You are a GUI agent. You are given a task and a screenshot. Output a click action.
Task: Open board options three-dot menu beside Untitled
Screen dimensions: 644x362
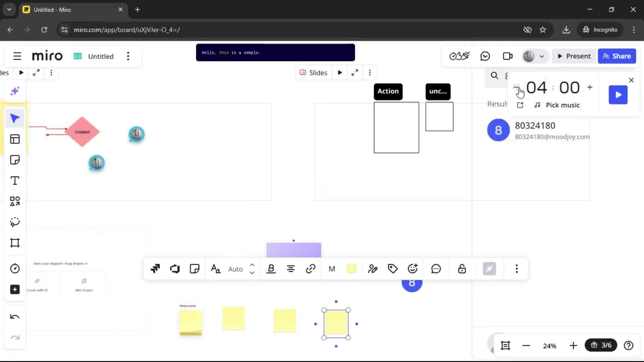(128, 56)
